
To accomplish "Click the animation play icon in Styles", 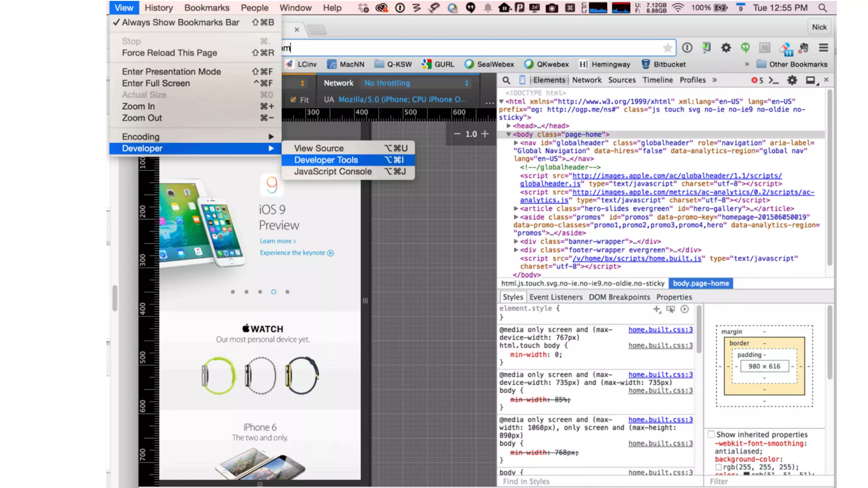I will (x=684, y=309).
